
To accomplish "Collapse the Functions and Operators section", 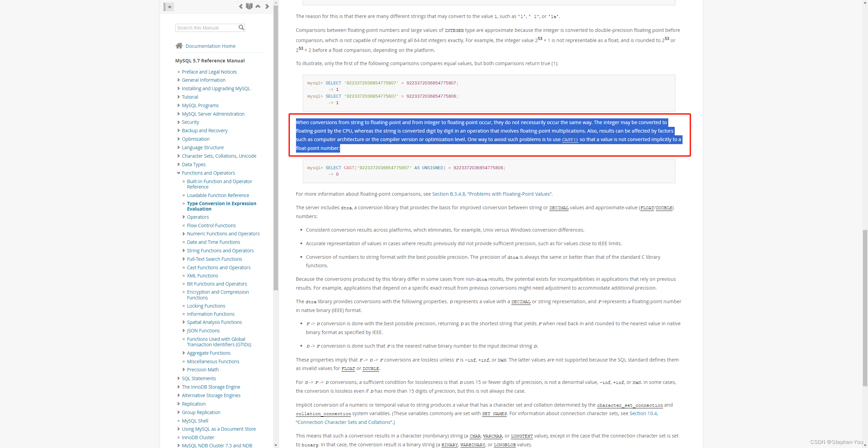I will [179, 173].
